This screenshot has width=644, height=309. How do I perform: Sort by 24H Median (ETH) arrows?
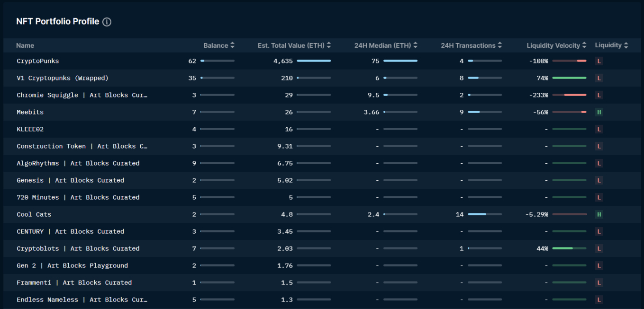pos(415,45)
